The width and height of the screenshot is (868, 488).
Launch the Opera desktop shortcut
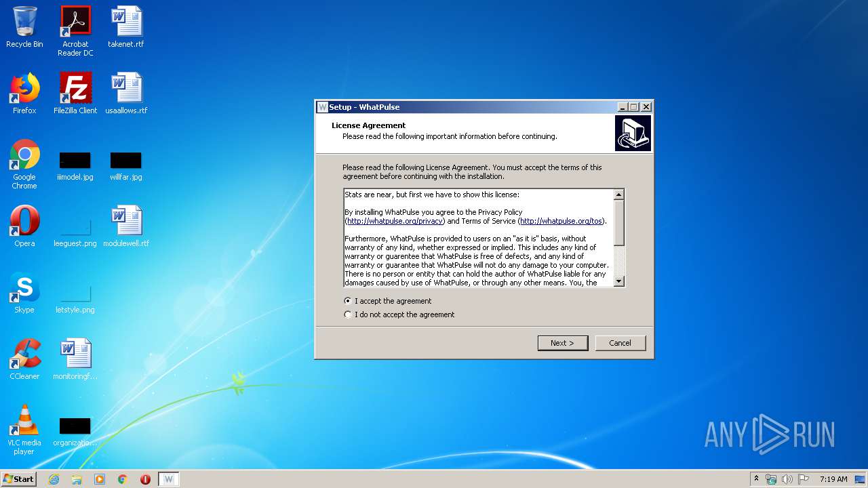point(24,226)
